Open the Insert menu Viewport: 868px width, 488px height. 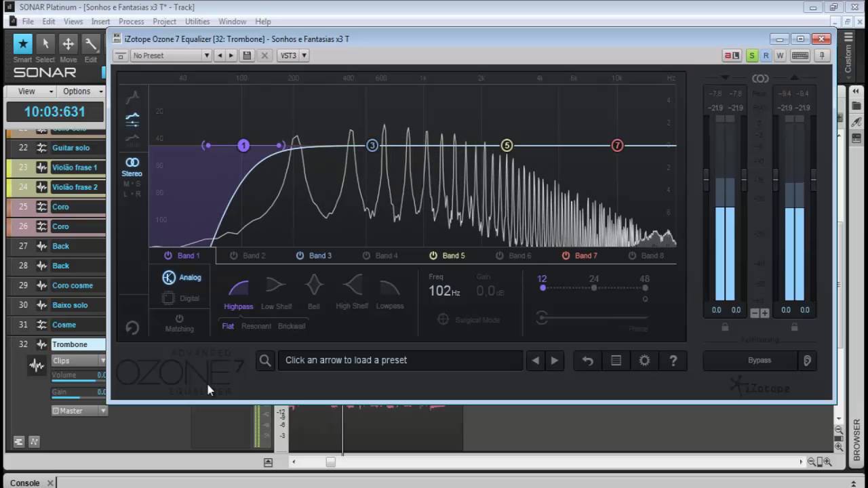pos(101,22)
